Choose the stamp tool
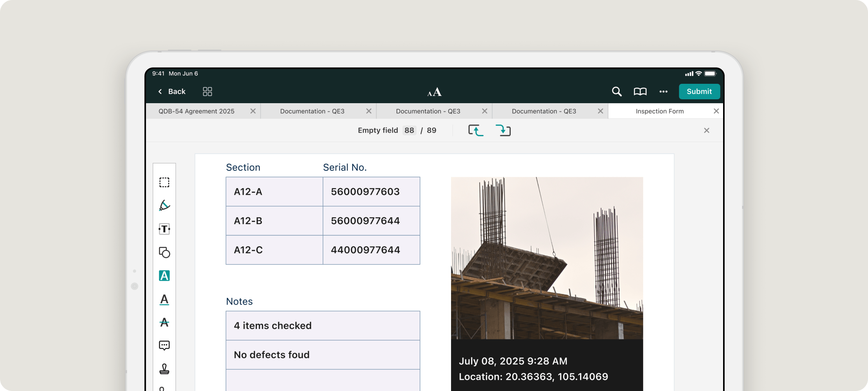 point(164,369)
